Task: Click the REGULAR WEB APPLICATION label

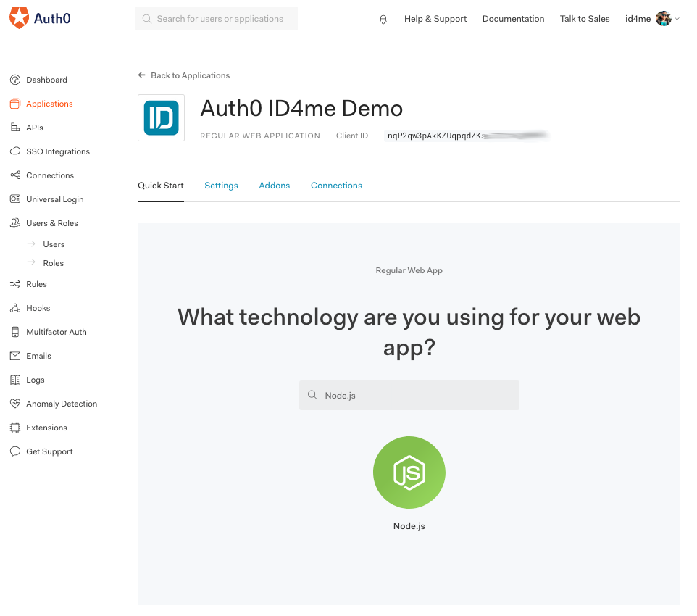Action: 260,136
